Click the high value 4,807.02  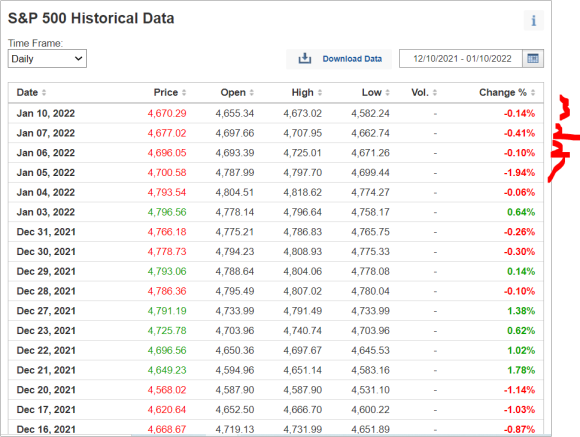pyautogui.click(x=303, y=291)
